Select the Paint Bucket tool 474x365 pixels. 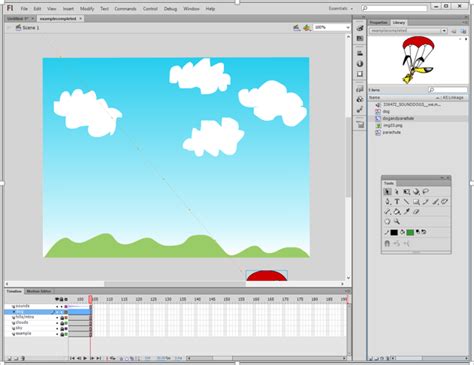coord(397,212)
